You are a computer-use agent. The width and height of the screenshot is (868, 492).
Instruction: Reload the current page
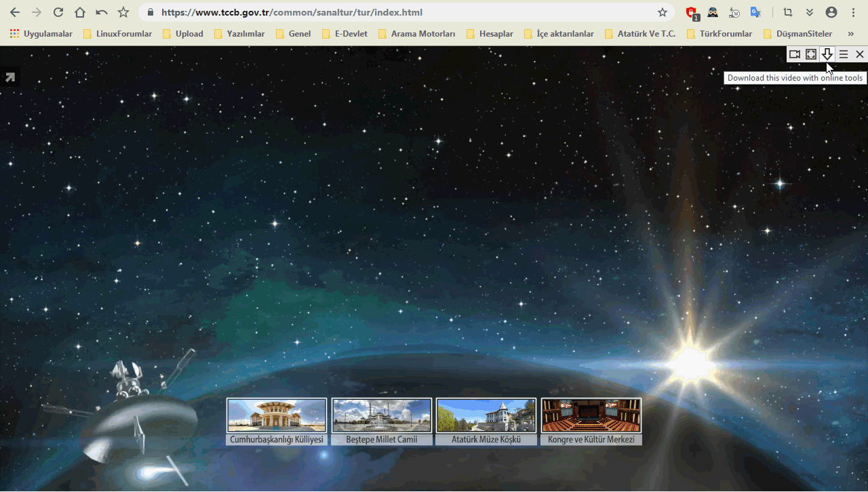(58, 12)
